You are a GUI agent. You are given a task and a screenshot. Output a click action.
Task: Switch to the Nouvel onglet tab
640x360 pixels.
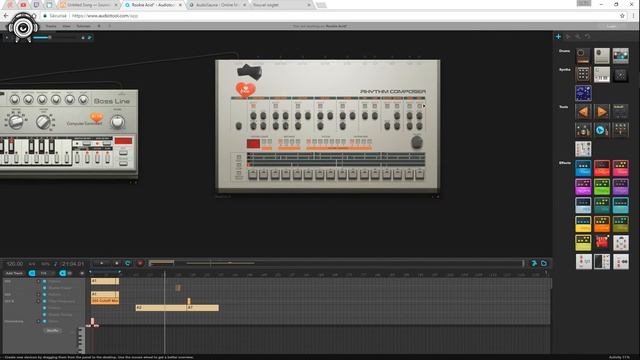point(282,5)
